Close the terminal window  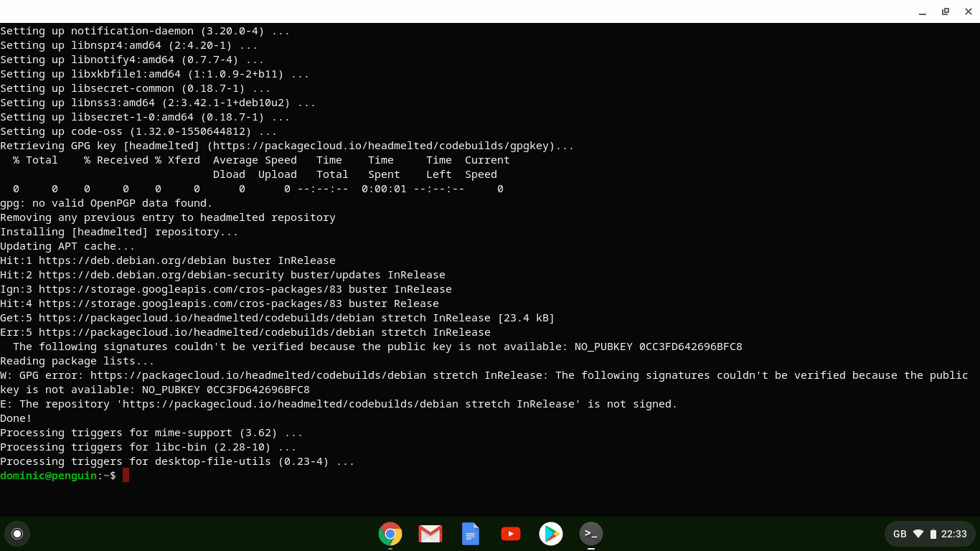pyautogui.click(x=968, y=11)
